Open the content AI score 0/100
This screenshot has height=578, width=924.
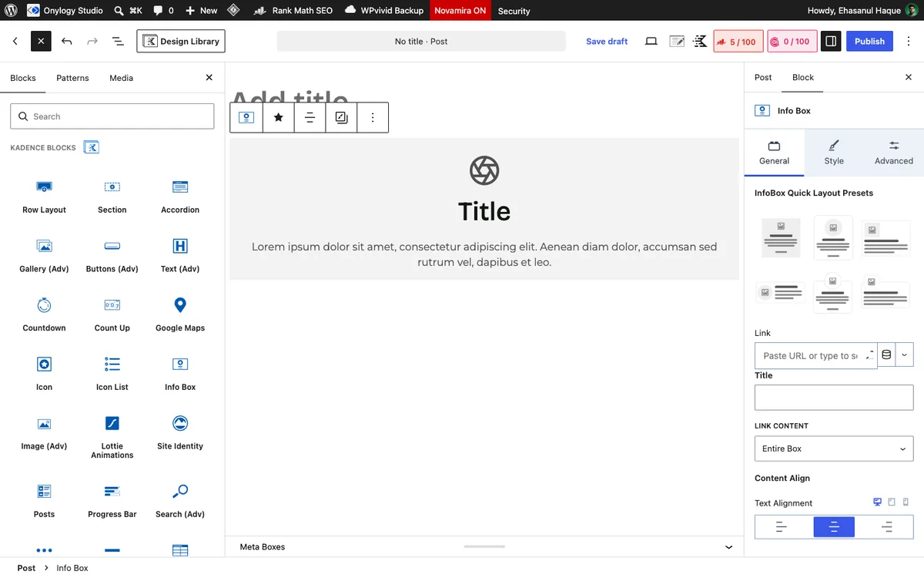click(x=792, y=42)
